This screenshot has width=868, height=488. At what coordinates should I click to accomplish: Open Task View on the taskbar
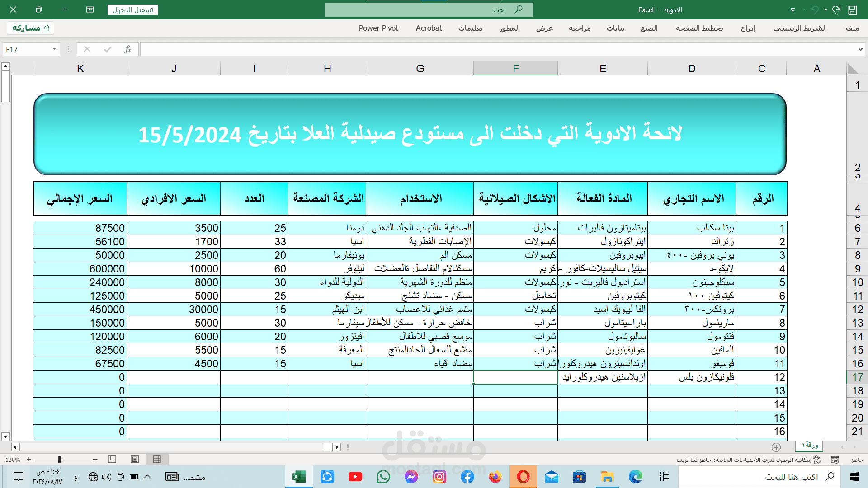(665, 477)
